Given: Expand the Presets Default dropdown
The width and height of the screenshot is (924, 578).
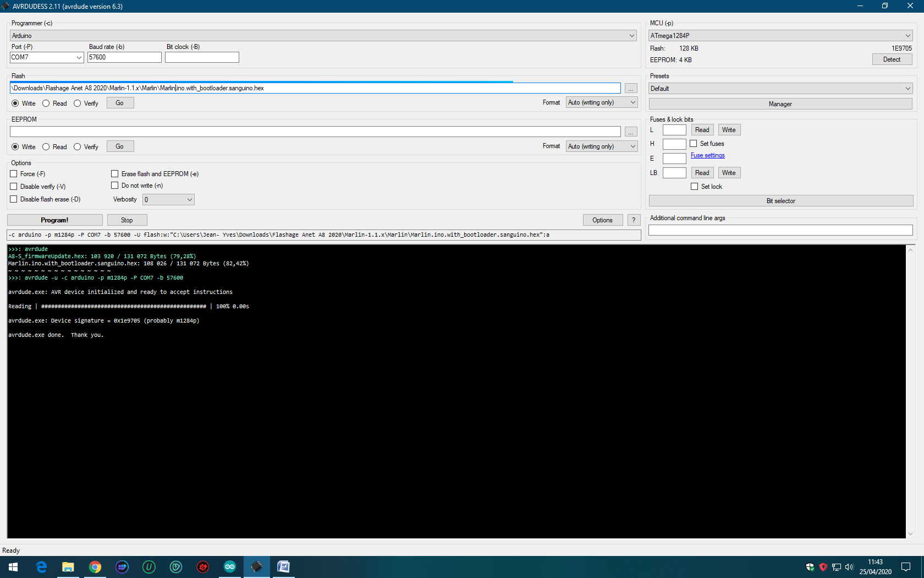Looking at the screenshot, I should 780,89.
